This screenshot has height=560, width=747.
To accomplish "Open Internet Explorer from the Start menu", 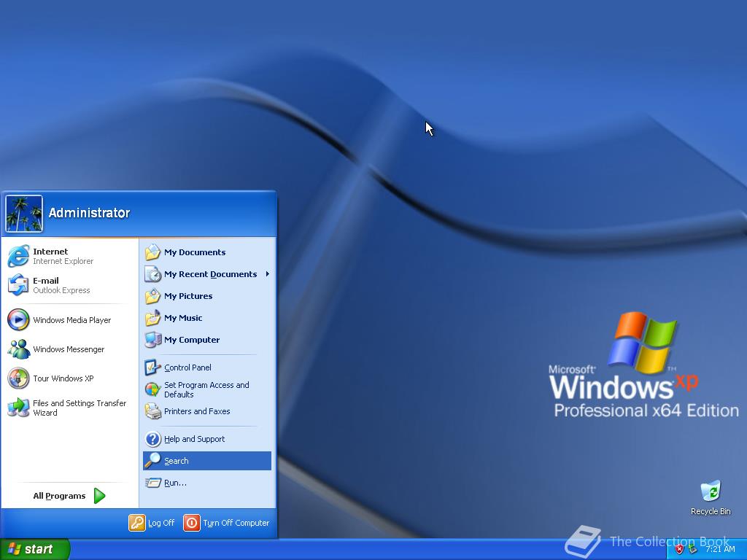I will [51, 255].
